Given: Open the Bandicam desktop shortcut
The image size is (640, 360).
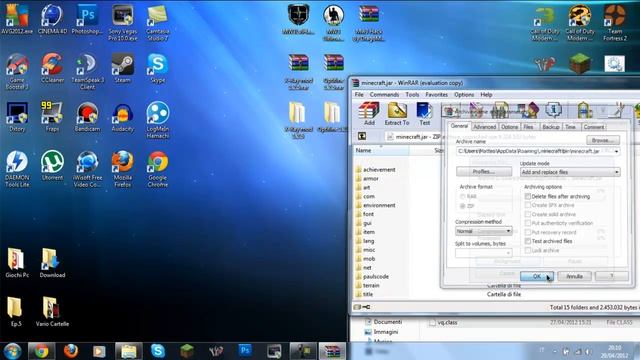Looking at the screenshot, I should pos(87,117).
